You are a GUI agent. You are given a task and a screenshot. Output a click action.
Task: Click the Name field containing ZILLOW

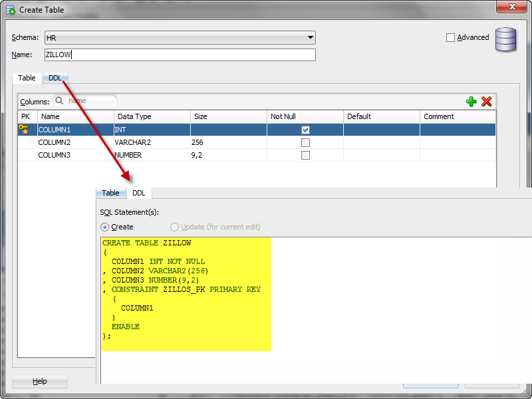tap(180, 55)
